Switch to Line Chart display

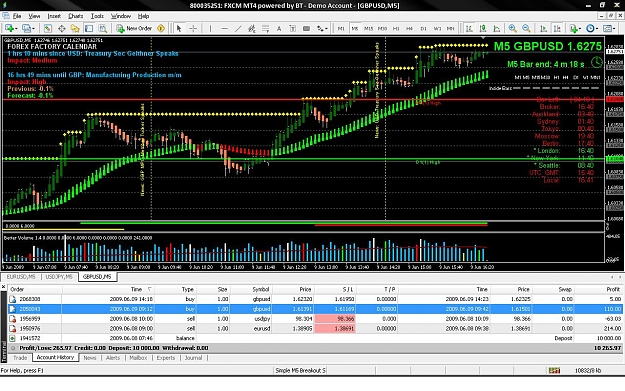click(497, 28)
